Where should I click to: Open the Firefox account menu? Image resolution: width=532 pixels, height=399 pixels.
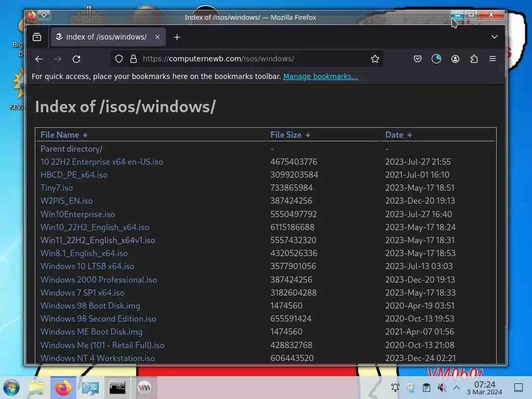point(455,59)
